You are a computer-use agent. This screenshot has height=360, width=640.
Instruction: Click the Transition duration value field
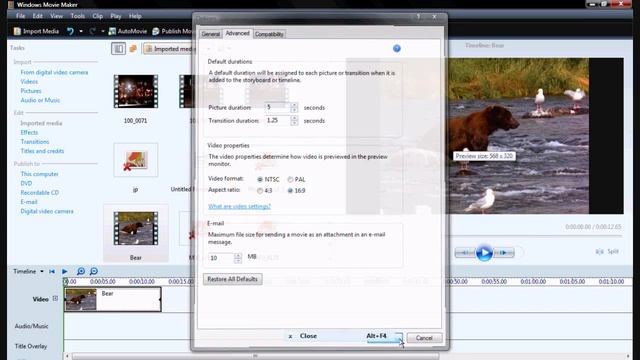click(278, 120)
